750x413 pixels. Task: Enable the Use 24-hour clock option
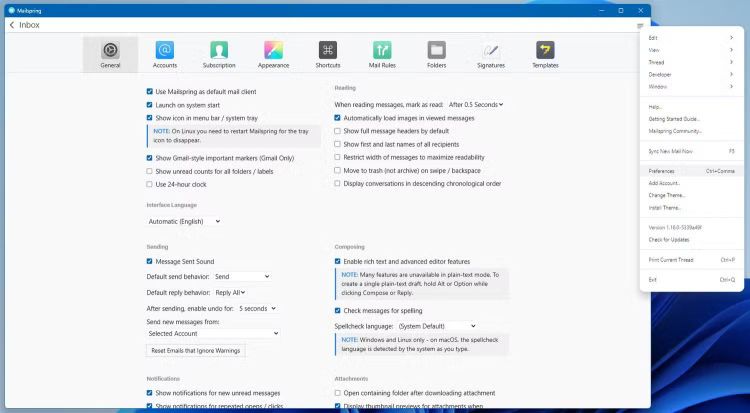pos(150,184)
